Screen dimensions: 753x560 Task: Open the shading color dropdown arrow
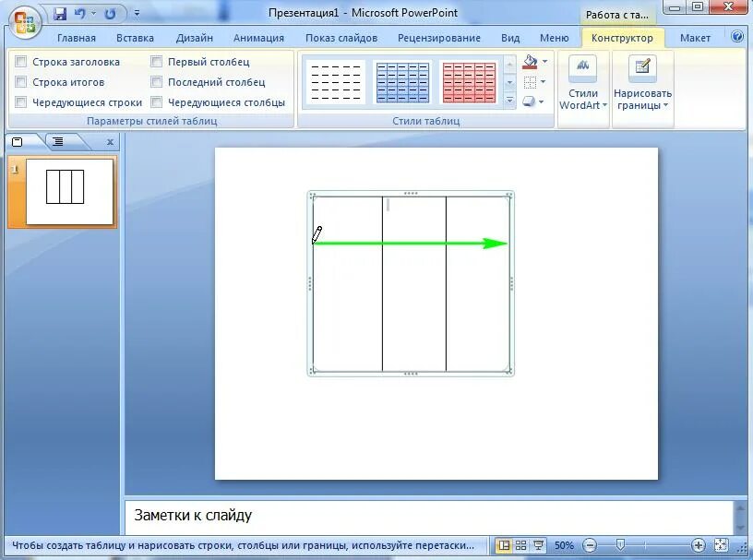(x=544, y=62)
